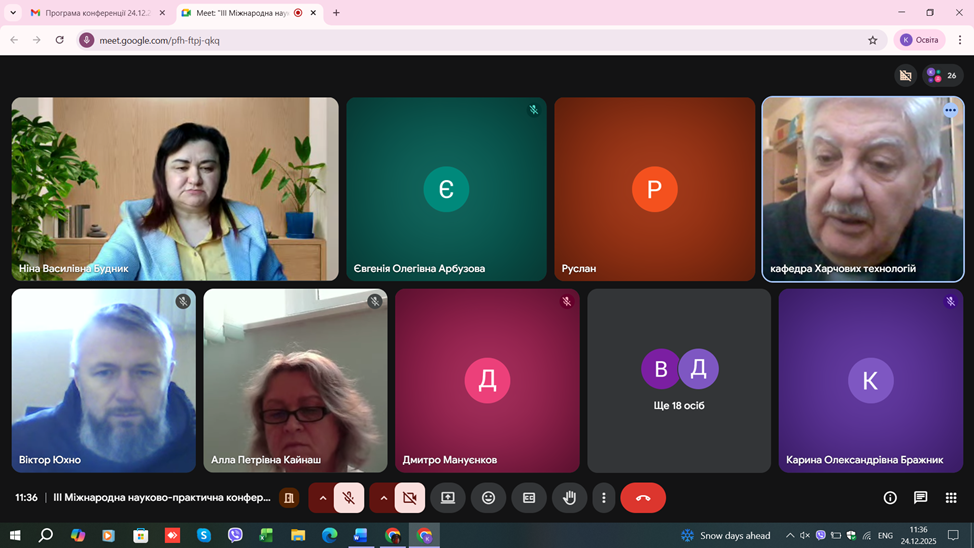Click the present screen icon

pos(448,498)
